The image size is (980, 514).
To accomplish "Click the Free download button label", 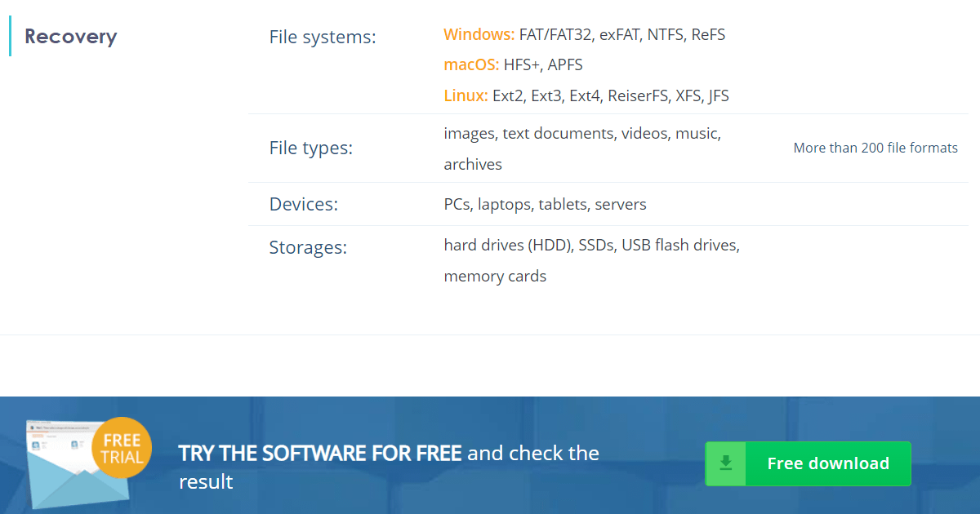I will pyautogui.click(x=828, y=463).
